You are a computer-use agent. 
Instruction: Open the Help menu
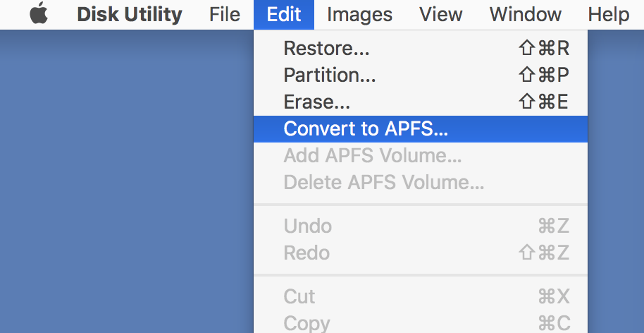608,15
